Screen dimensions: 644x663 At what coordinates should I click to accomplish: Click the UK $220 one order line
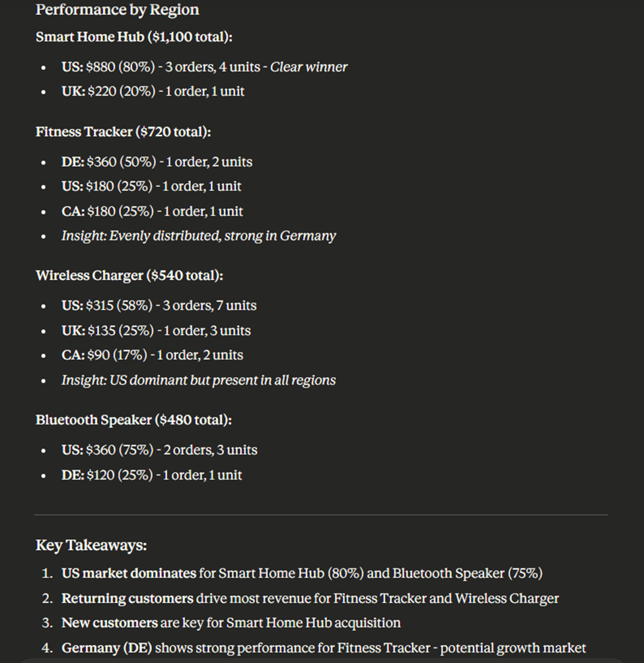point(153,91)
